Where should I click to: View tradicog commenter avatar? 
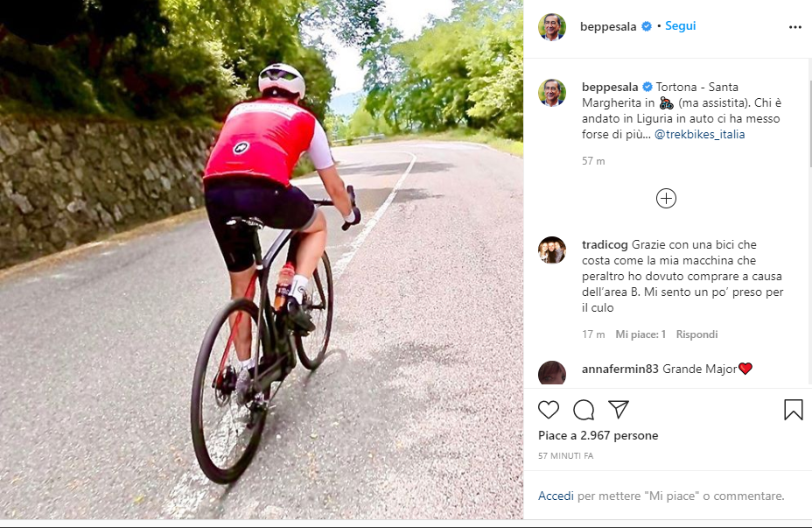click(x=552, y=250)
